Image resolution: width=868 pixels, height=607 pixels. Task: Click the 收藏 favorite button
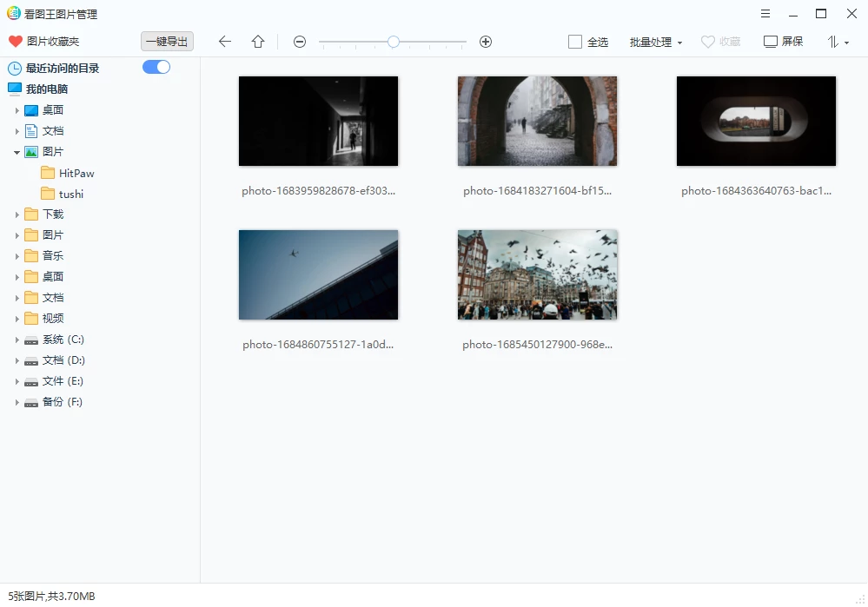[x=721, y=42]
